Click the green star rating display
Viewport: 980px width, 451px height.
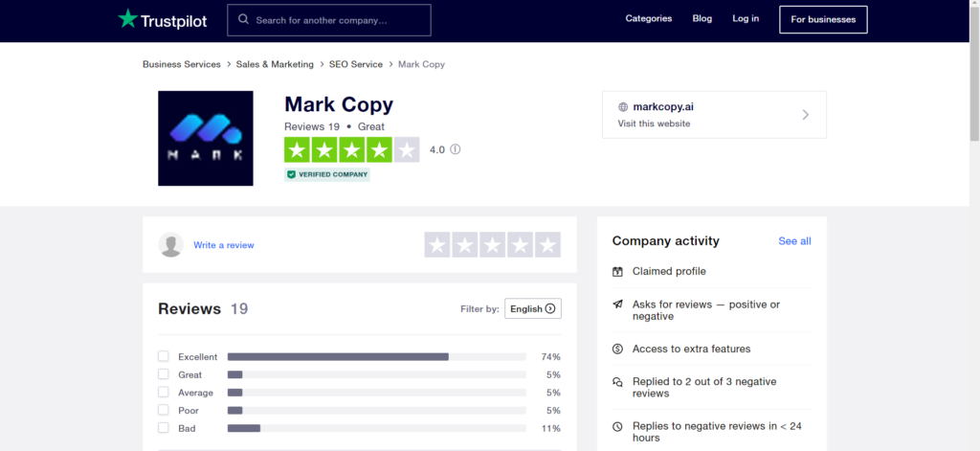coord(352,149)
